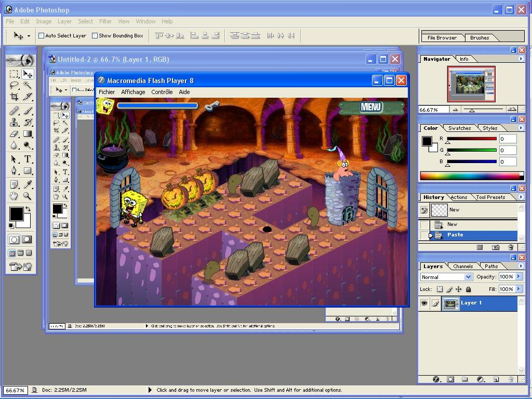532x399 pixels.
Task: Click Jump to ImageReady icon
Action: (x=21, y=267)
